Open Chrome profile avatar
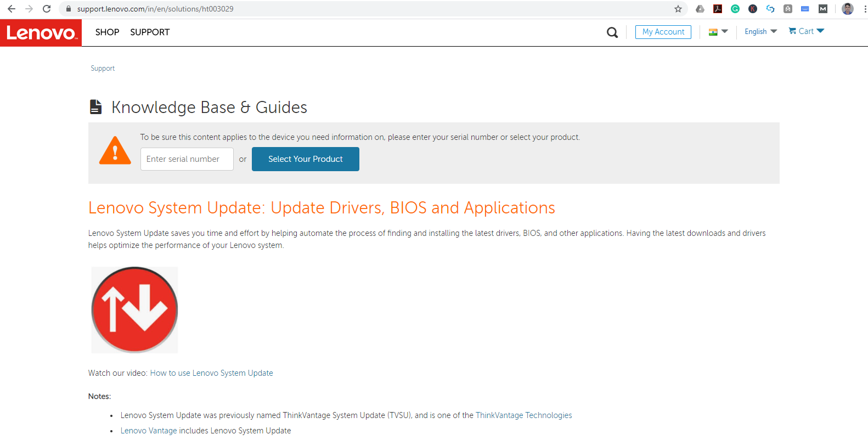The image size is (868, 440). pos(848,9)
